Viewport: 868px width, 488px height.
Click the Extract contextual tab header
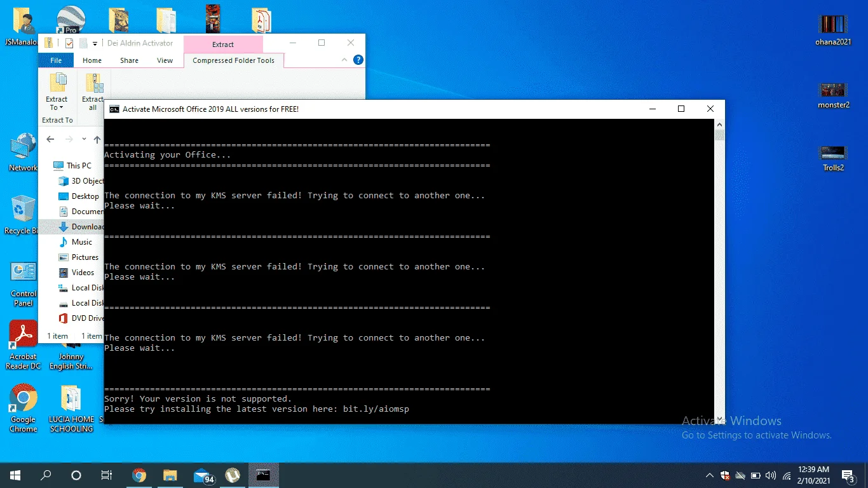click(223, 44)
